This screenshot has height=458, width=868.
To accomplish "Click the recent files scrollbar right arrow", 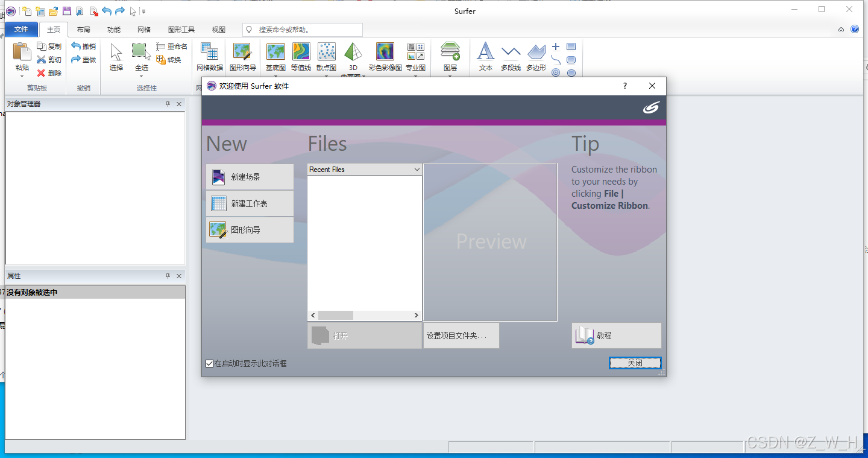I will point(416,316).
